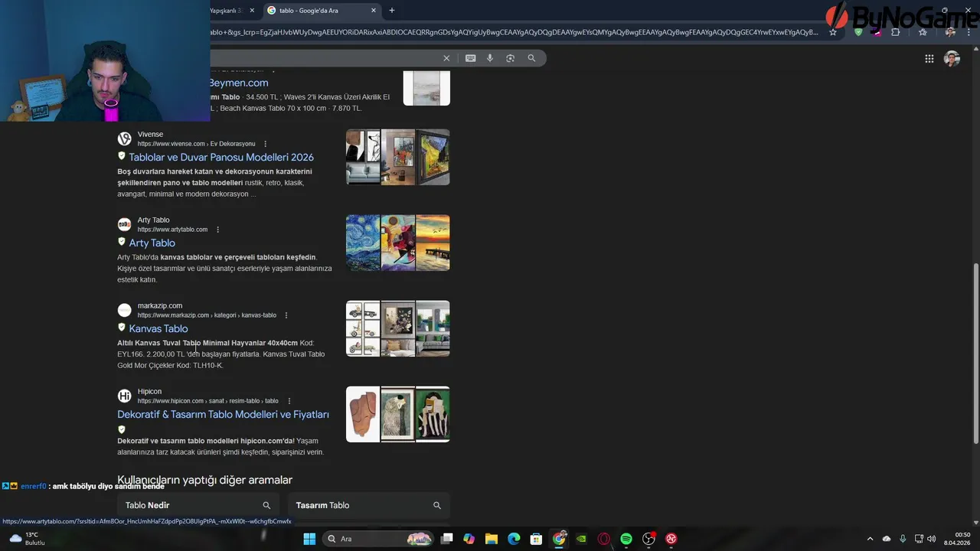Screen dimensions: 980x551
Task: Open File Explorer from the taskbar
Action: point(492,539)
